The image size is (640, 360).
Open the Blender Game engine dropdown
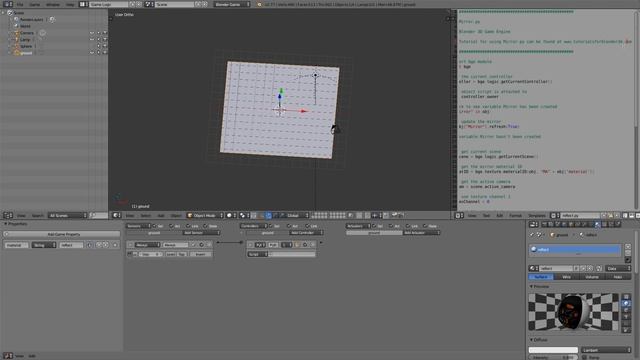tap(231, 4)
